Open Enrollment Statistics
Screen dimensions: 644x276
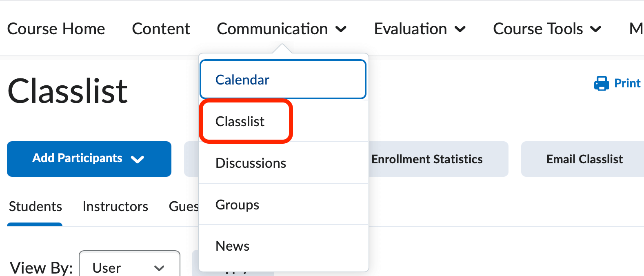(x=426, y=159)
